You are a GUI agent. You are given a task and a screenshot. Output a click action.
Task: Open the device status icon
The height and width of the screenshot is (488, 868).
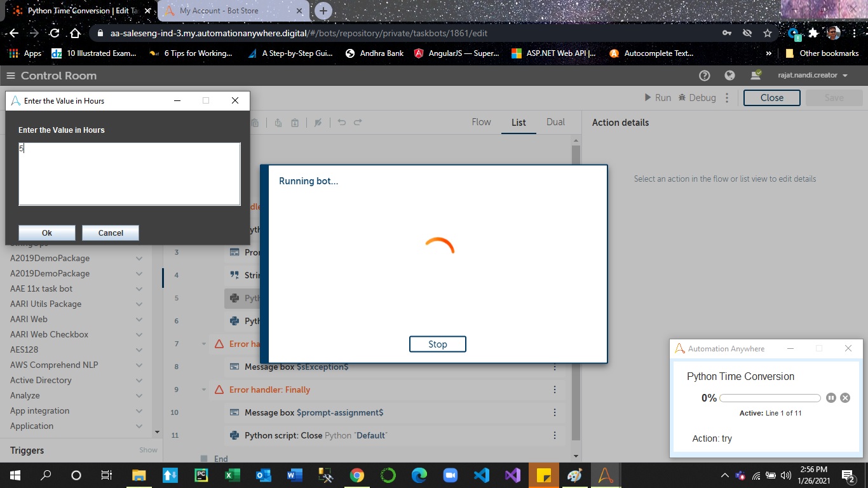pos(756,75)
